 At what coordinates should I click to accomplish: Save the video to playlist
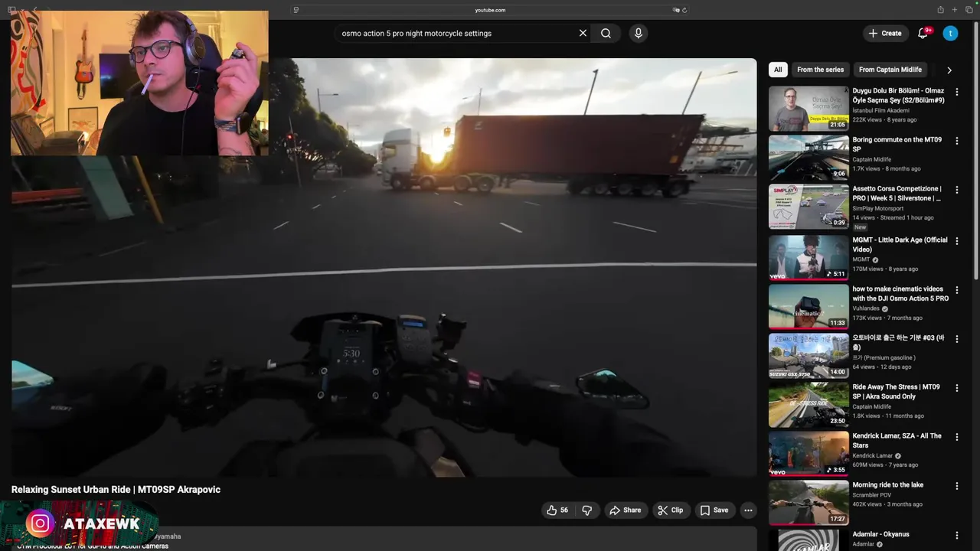click(x=714, y=510)
